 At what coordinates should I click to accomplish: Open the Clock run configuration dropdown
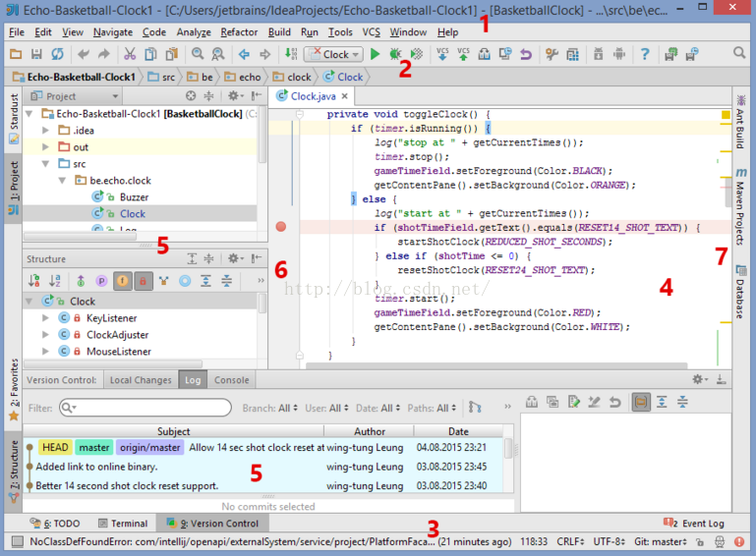333,54
